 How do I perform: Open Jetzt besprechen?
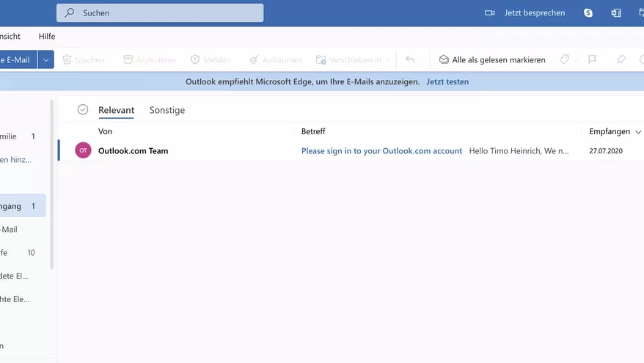click(534, 12)
